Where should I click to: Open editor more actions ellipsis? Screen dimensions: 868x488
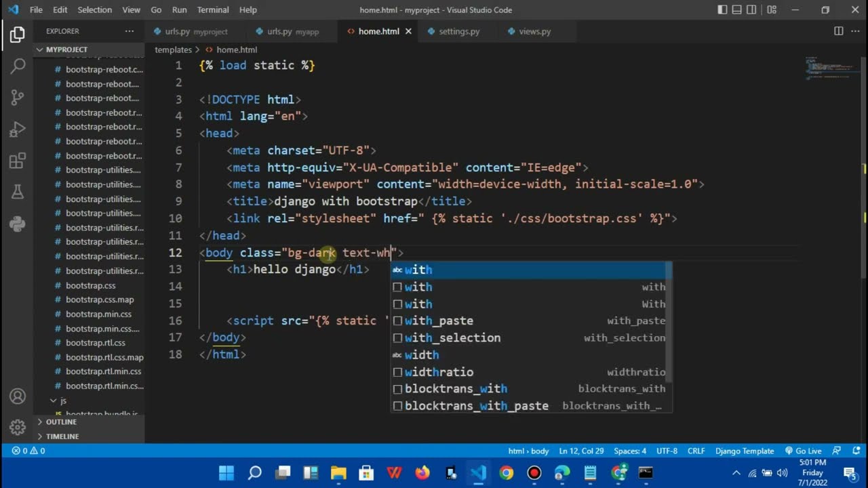(856, 31)
